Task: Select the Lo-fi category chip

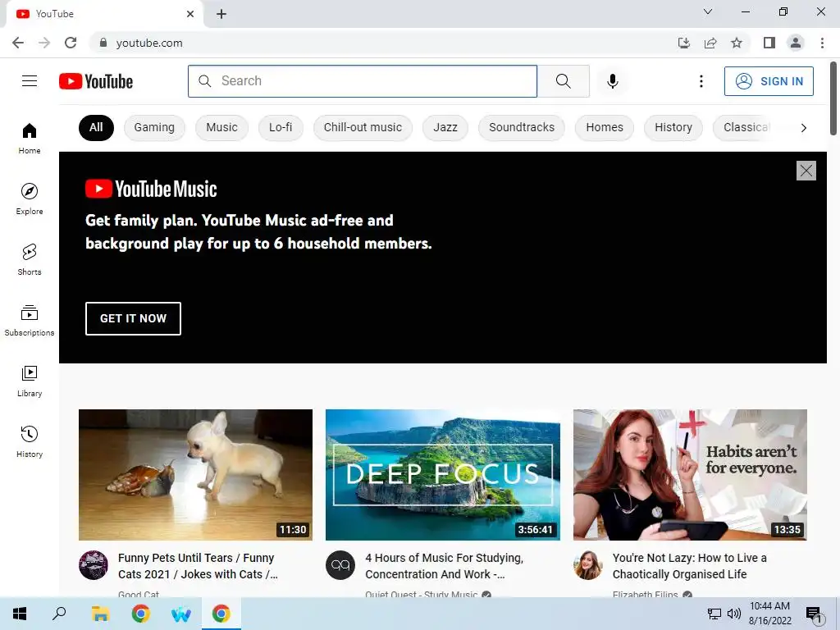Action: pyautogui.click(x=281, y=127)
